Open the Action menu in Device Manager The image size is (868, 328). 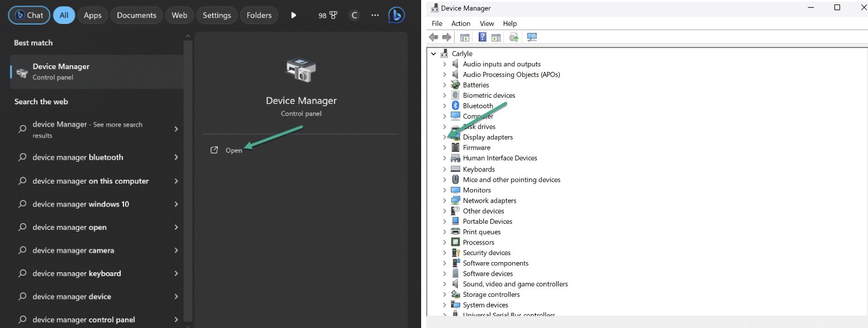coord(461,23)
